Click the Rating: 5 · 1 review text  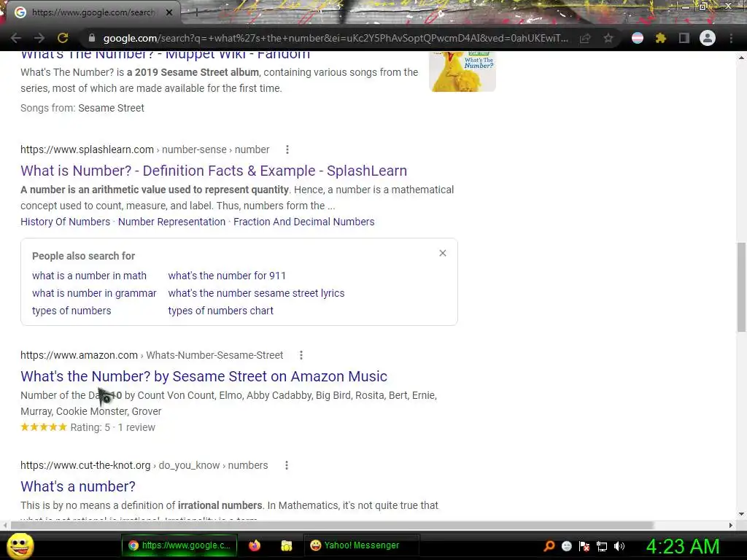pos(113,427)
